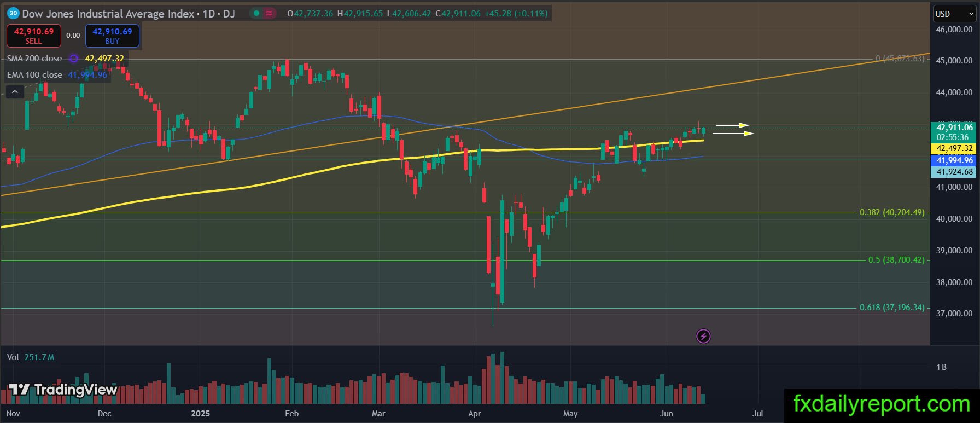
Task: Click the Apr label on the time axis
Action: pyautogui.click(x=474, y=414)
